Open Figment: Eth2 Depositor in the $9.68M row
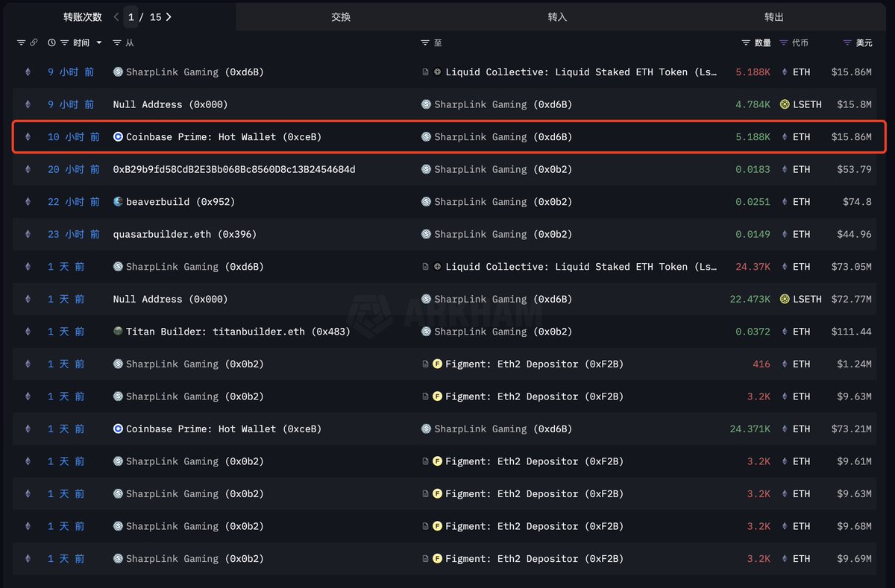 pyautogui.click(x=534, y=526)
